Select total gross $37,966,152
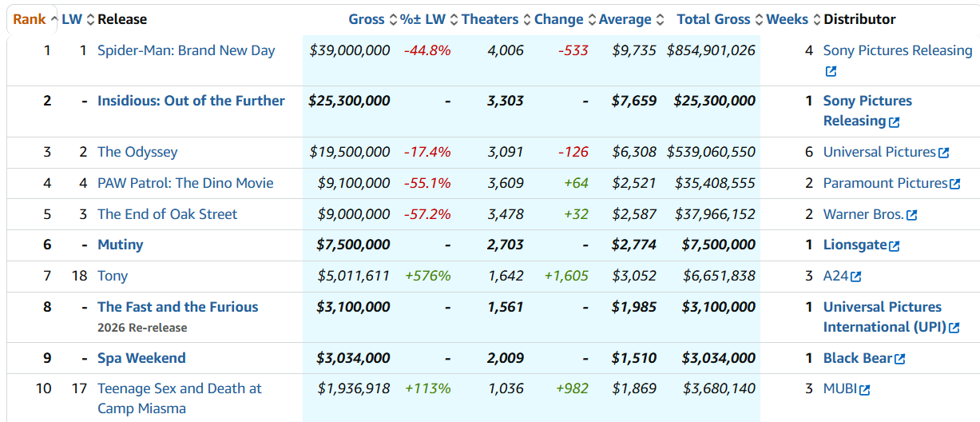 pyautogui.click(x=715, y=214)
